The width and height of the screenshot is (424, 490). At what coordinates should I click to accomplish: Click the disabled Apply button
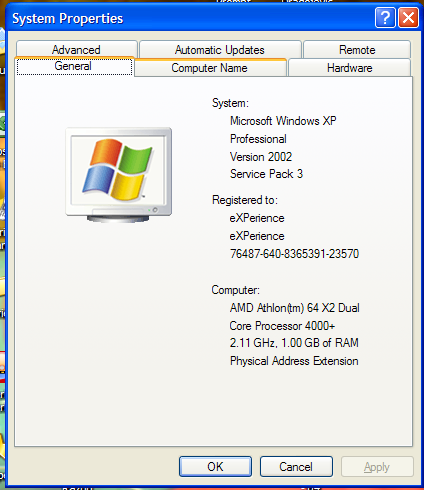click(x=377, y=466)
